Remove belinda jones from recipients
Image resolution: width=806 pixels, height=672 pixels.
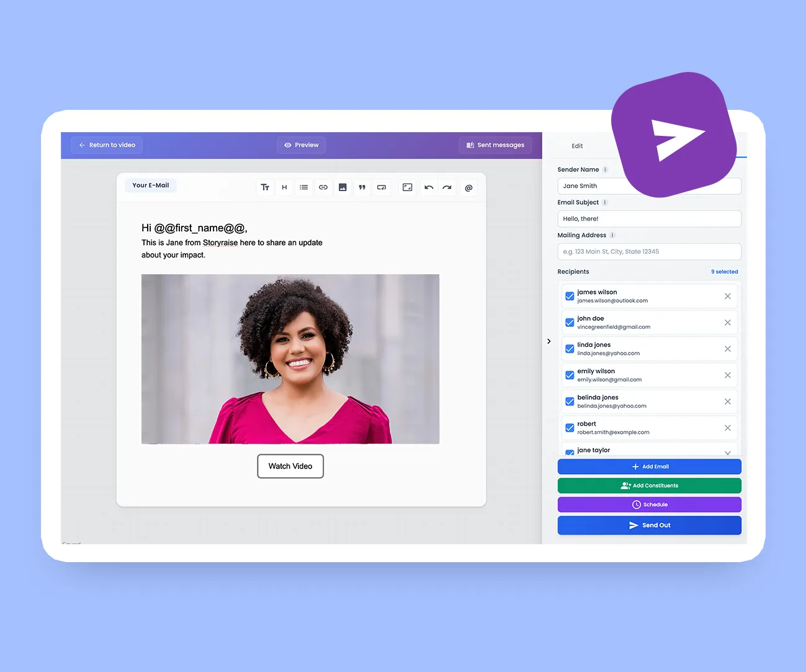728,401
